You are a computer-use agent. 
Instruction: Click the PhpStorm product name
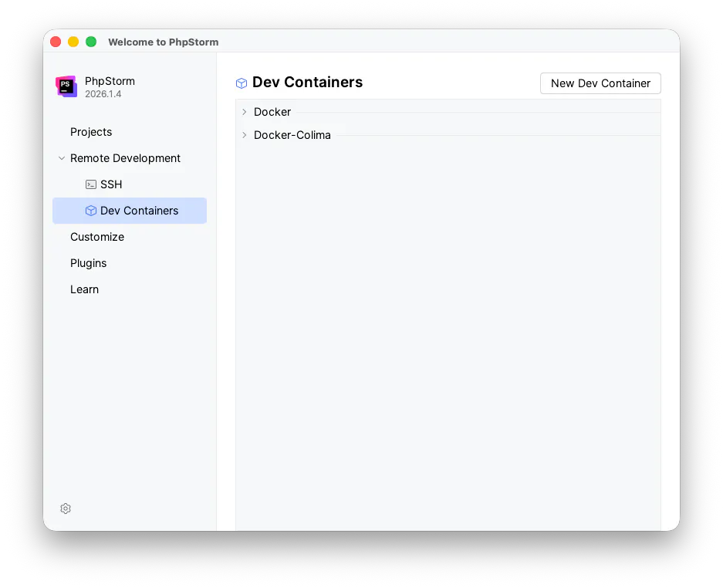[x=110, y=81]
